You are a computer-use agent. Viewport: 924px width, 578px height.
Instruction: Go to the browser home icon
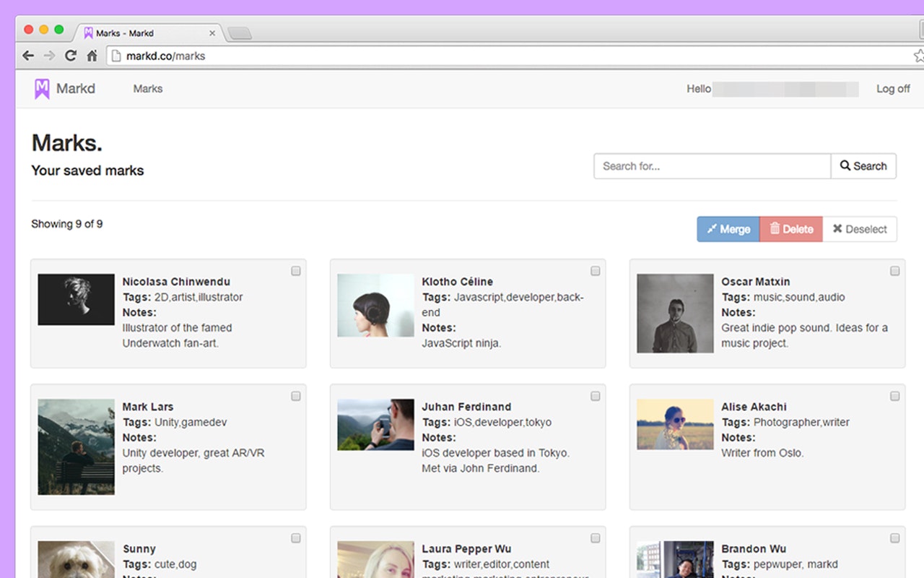coord(92,56)
